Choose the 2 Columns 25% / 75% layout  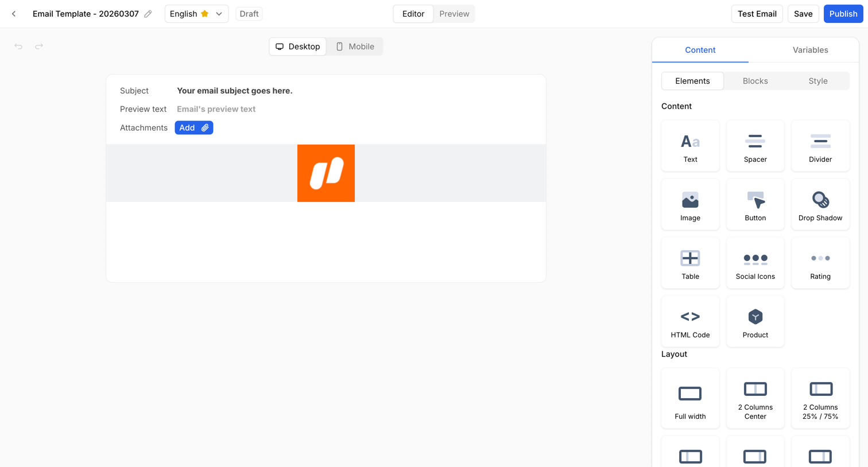point(820,399)
